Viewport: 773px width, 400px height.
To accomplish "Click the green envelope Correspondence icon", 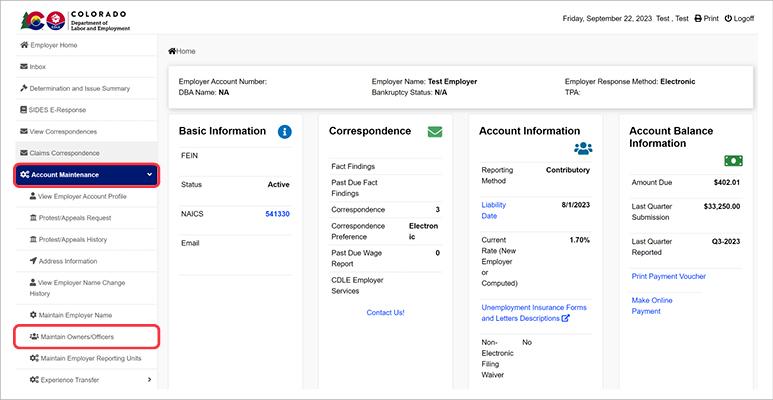I will (x=434, y=131).
